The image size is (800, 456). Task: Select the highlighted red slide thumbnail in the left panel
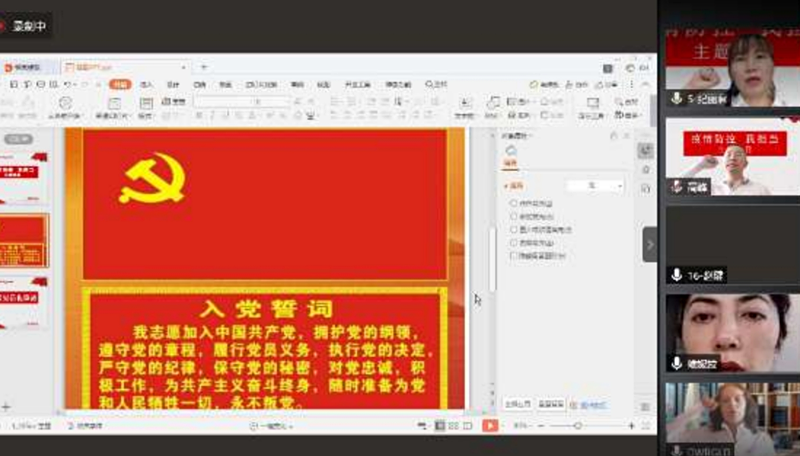pyautogui.click(x=24, y=240)
